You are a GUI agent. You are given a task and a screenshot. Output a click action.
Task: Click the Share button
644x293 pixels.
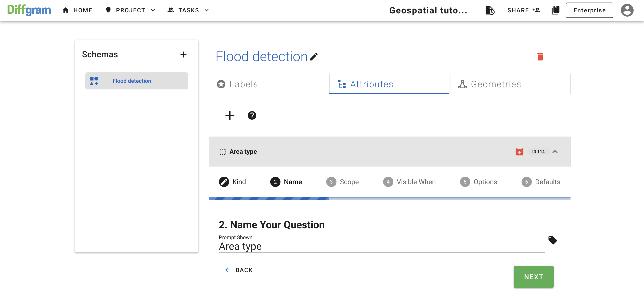pos(524,10)
